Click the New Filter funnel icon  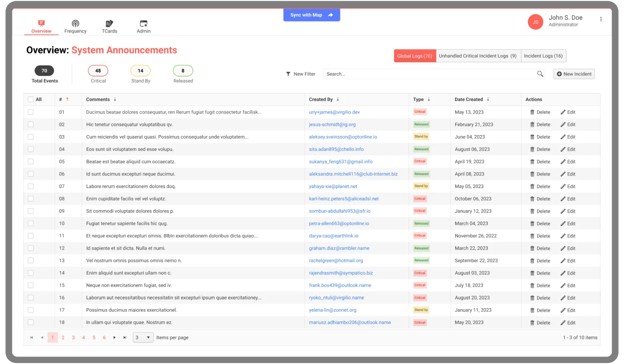click(x=288, y=74)
